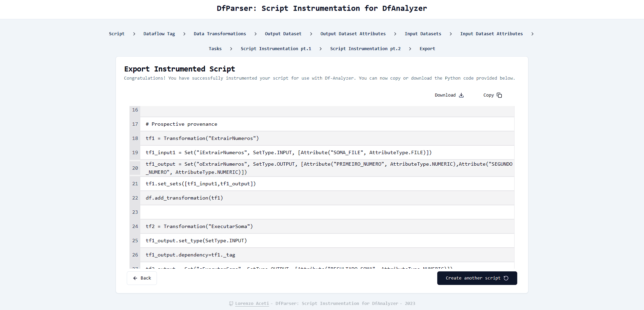Expand the chevron after the Script step

[134, 34]
